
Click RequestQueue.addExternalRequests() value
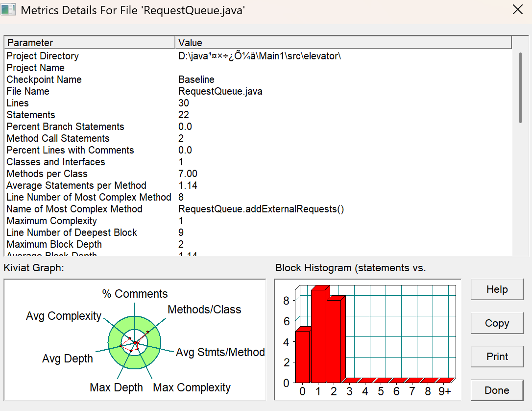pyautogui.click(x=261, y=209)
